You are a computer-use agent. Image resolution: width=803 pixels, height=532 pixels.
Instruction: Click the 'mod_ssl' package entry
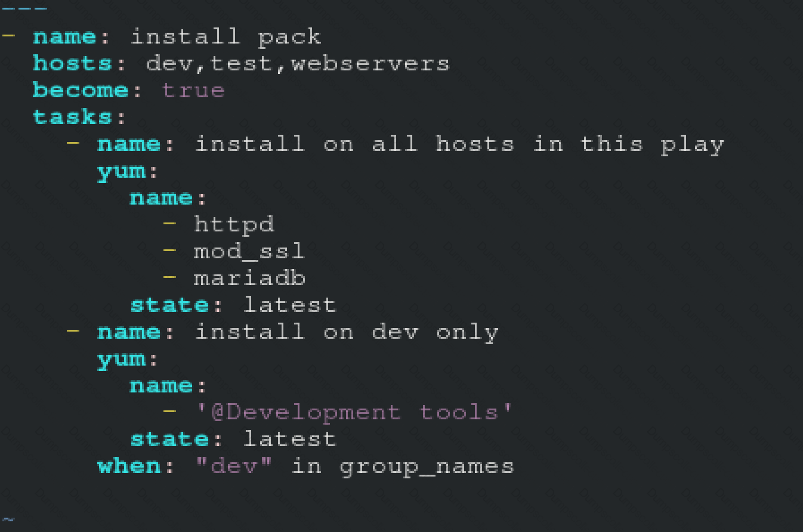249,252
